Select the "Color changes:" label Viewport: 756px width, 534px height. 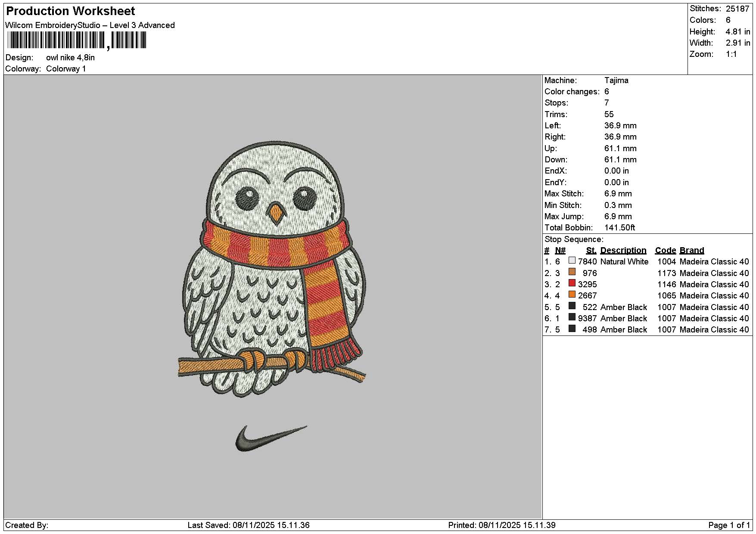[x=572, y=92]
